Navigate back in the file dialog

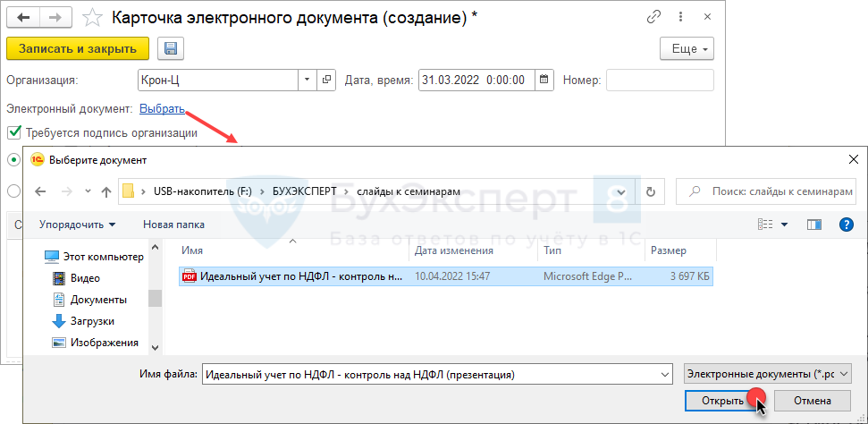[x=40, y=191]
